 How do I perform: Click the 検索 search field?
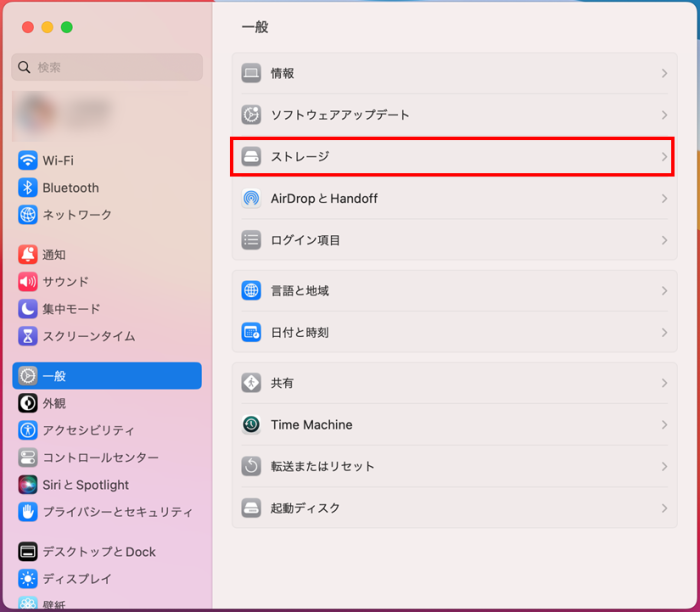[x=107, y=67]
